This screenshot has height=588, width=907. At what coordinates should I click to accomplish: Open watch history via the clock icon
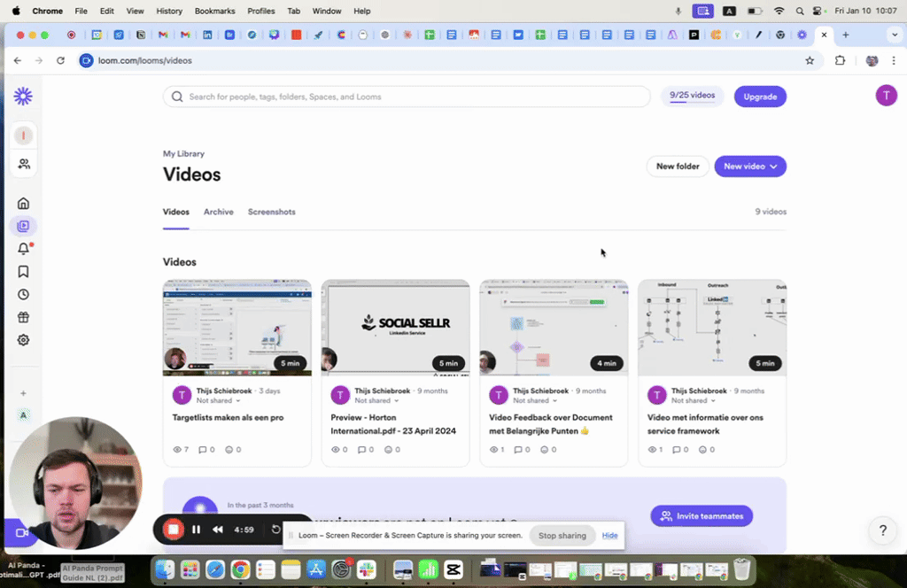coord(24,294)
